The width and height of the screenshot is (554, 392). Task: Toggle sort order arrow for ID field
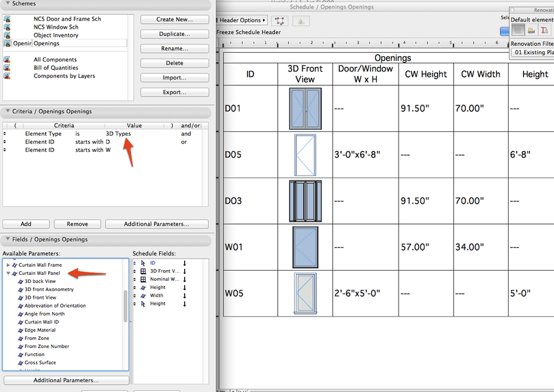point(185,263)
